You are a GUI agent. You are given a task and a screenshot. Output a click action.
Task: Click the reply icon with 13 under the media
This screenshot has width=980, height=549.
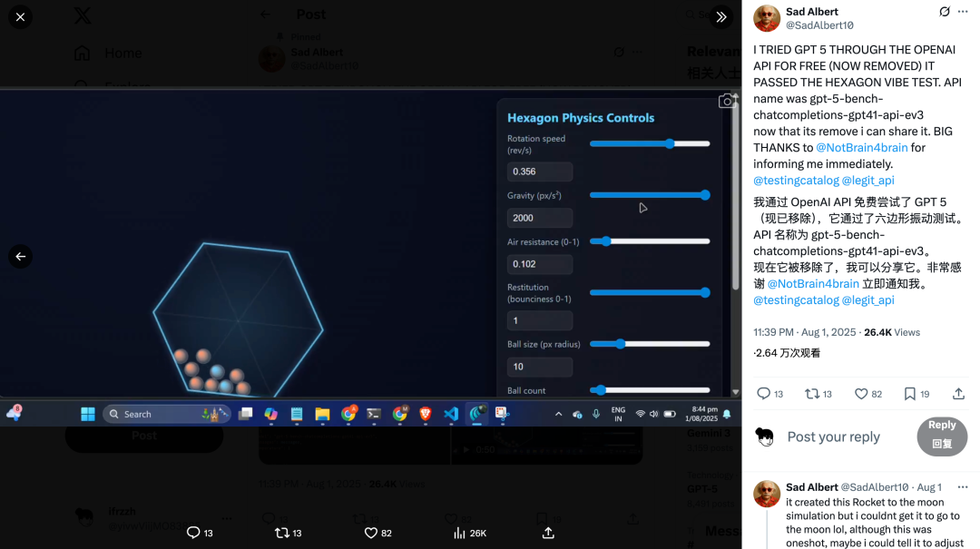point(193,533)
